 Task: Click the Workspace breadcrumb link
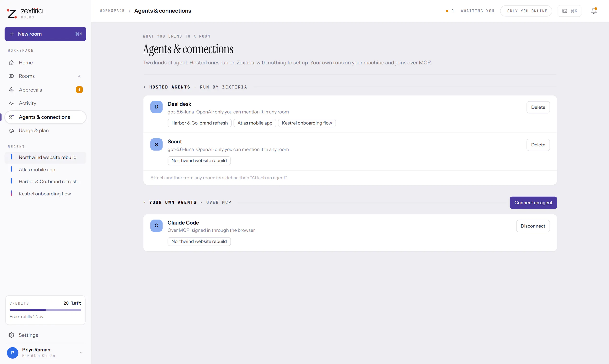[112, 11]
